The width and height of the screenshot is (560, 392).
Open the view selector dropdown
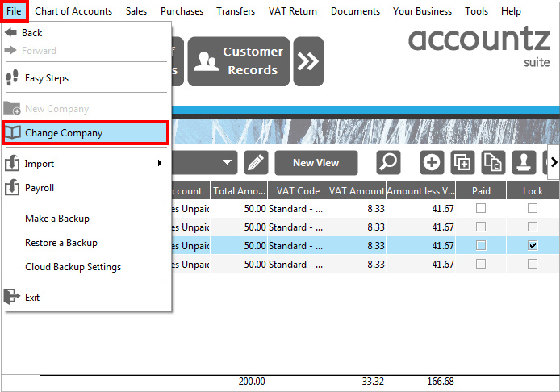tap(227, 162)
